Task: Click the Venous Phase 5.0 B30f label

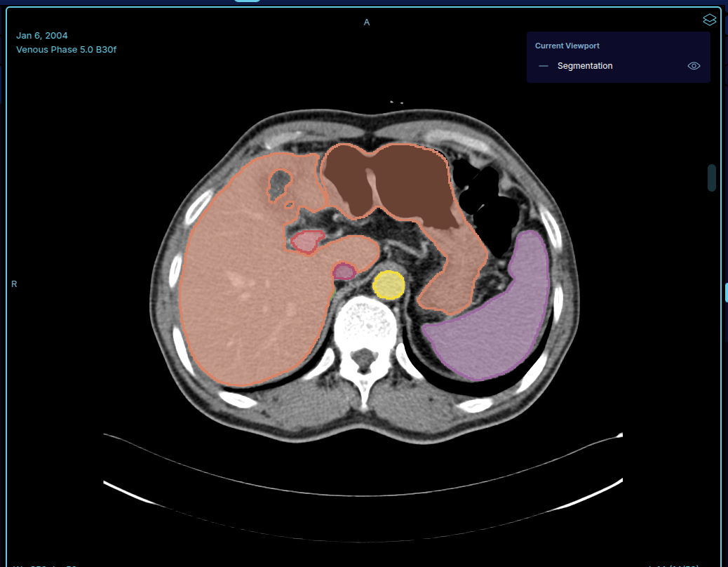Action: tap(67, 49)
